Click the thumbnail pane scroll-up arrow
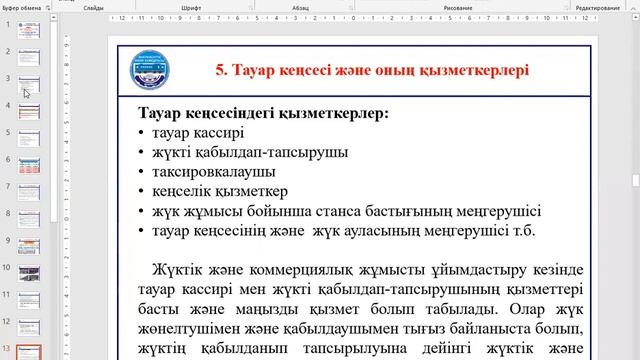This screenshot has width=640, height=360. 53,18
